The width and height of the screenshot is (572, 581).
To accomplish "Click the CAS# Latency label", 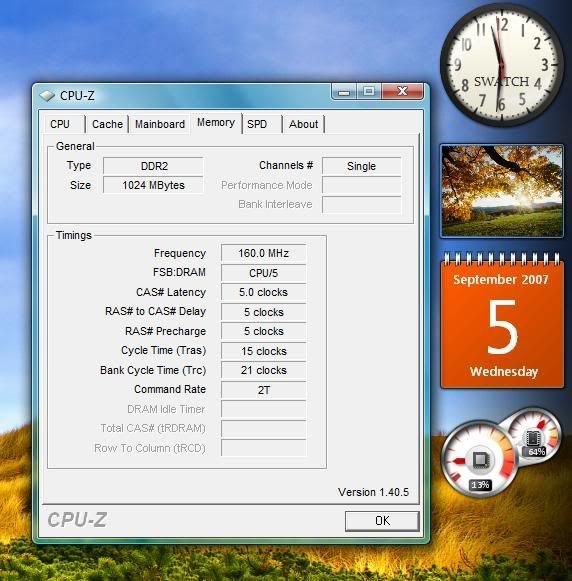I will click(x=171, y=292).
